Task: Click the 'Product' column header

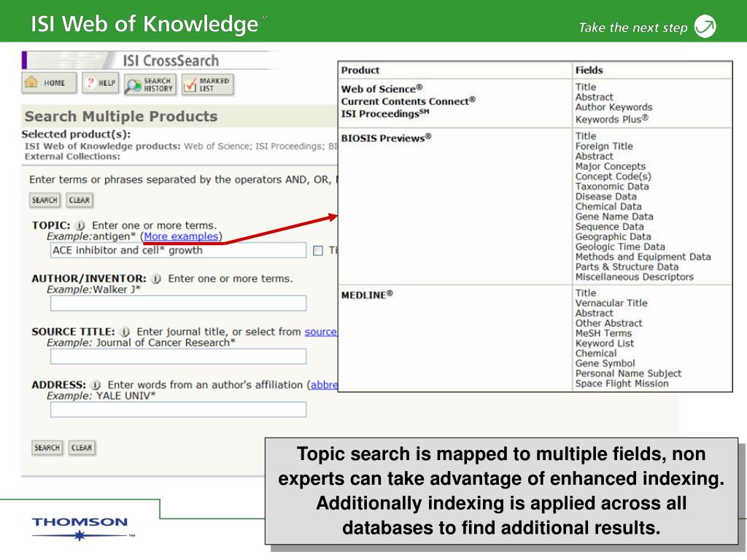Action: coord(360,70)
